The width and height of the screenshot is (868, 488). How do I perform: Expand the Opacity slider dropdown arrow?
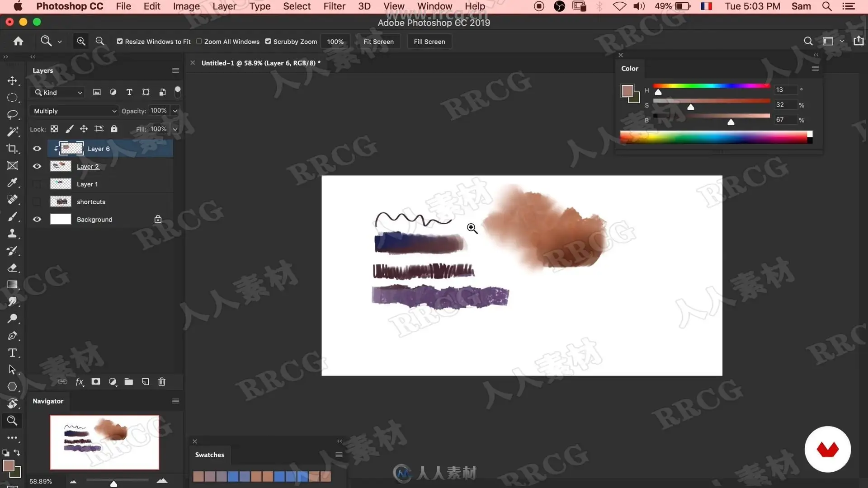pos(175,111)
